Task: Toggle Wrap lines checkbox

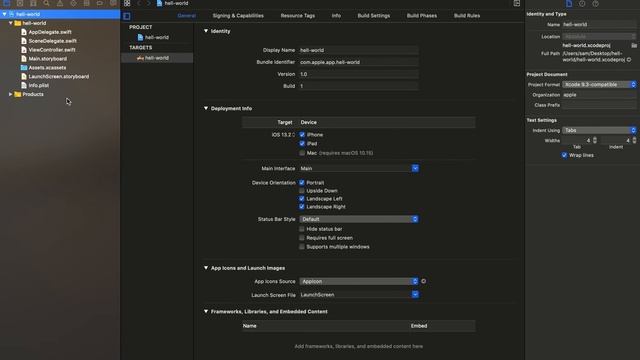Action: 564,155
